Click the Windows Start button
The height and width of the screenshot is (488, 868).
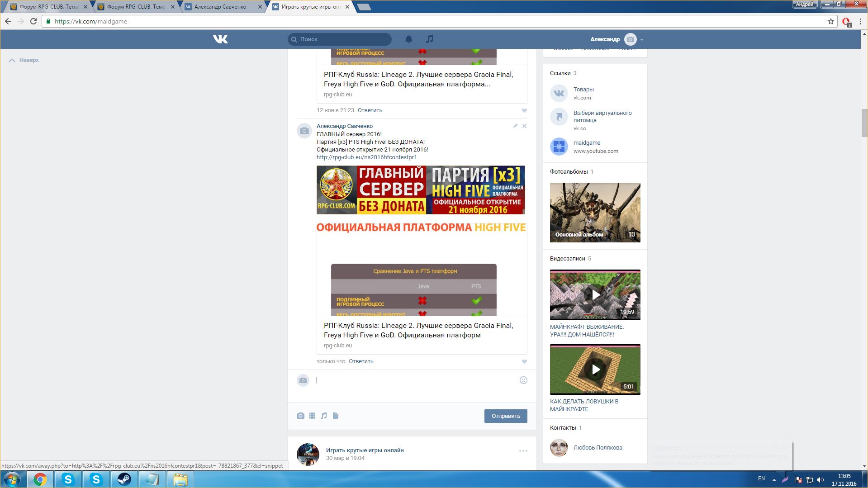pos(12,479)
